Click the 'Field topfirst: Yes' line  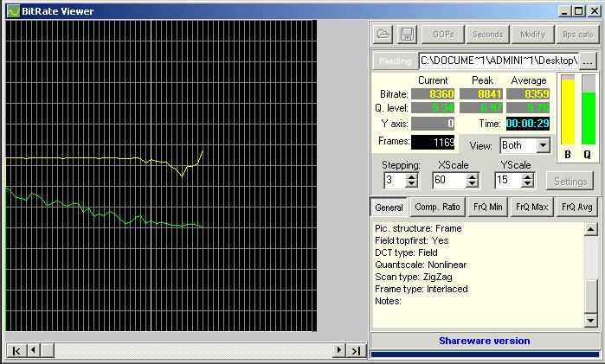pyautogui.click(x=412, y=240)
